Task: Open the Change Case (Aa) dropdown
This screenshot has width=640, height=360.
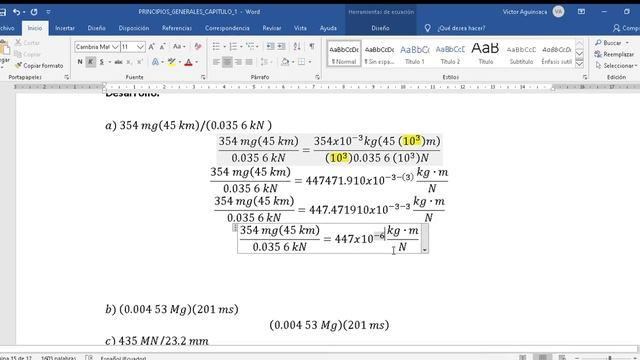Action: (x=179, y=47)
